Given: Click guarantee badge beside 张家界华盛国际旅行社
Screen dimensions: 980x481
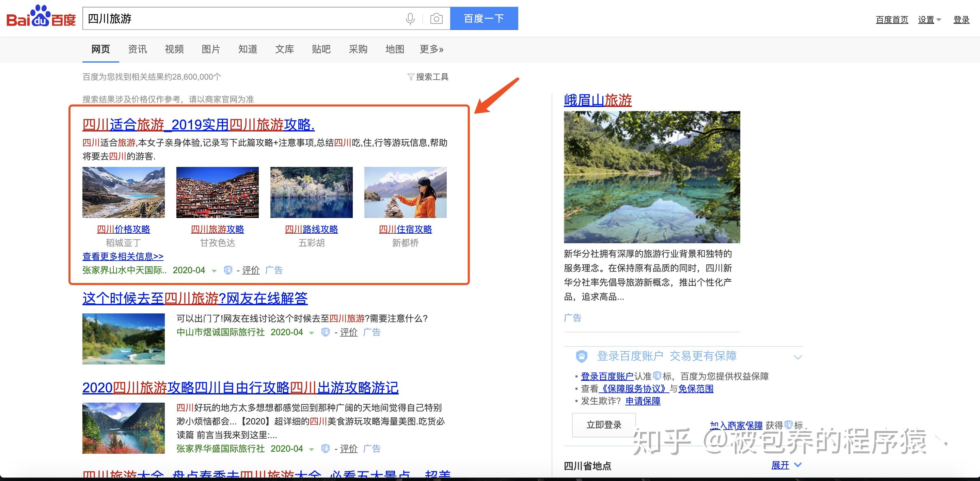Looking at the screenshot, I should (x=326, y=449).
